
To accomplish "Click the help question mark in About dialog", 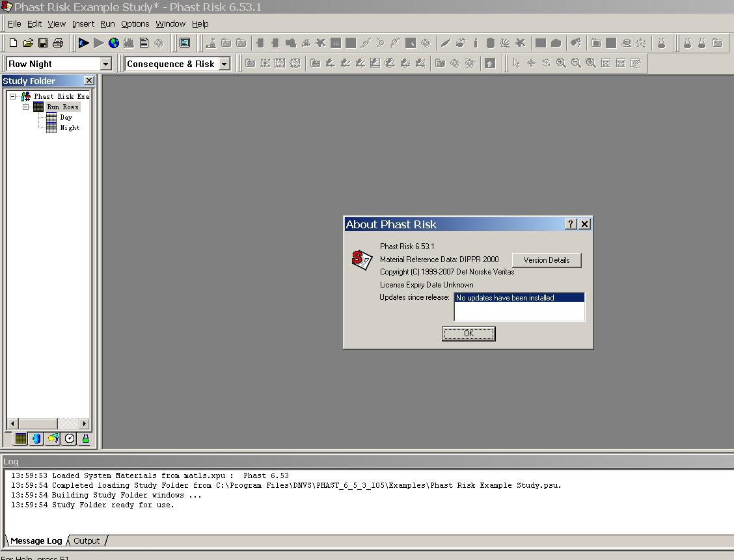I will click(570, 224).
